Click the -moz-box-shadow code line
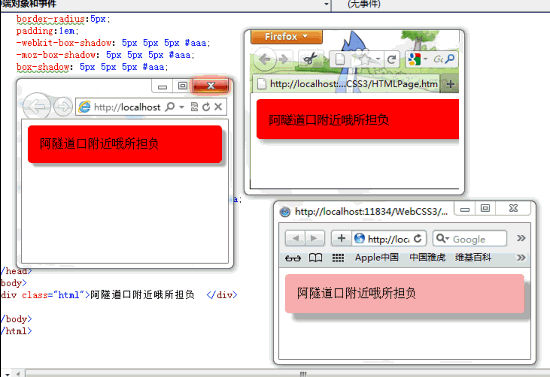550x377 pixels. [105, 55]
